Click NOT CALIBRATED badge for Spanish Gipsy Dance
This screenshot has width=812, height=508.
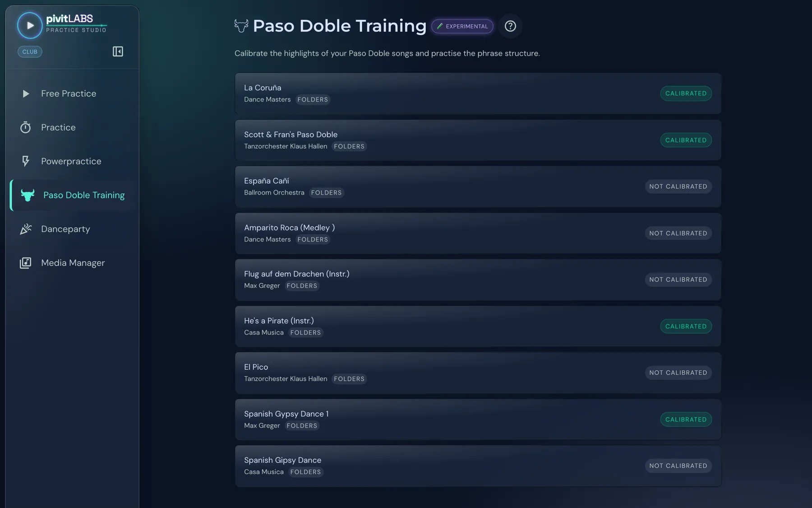pyautogui.click(x=678, y=466)
